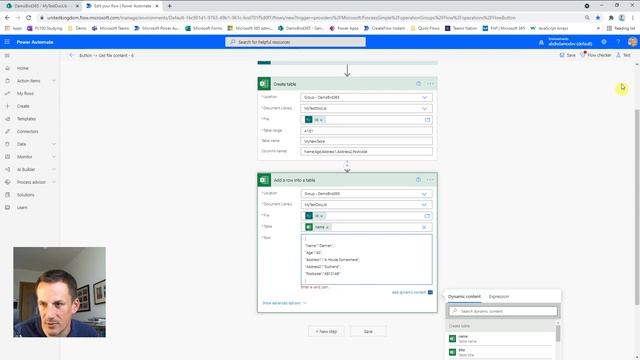Click the Home sidebar icon
Viewport: 640px width, 360px height.
click(x=7, y=68)
